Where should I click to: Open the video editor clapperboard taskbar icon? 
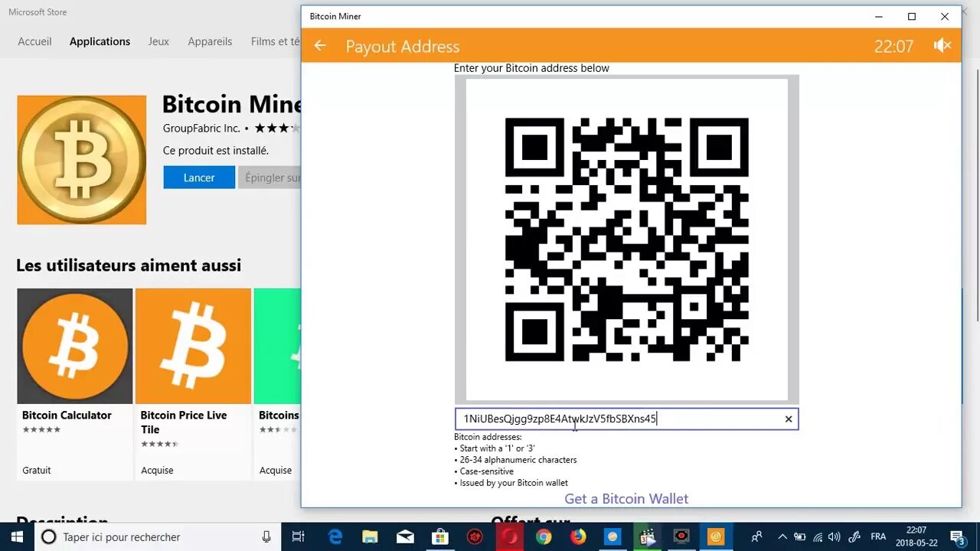pyautogui.click(x=648, y=536)
